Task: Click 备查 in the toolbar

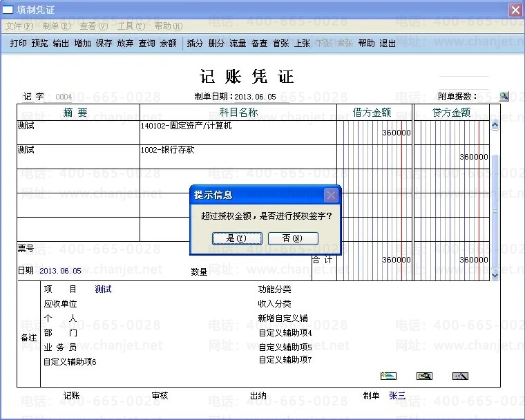Action: tap(259, 44)
